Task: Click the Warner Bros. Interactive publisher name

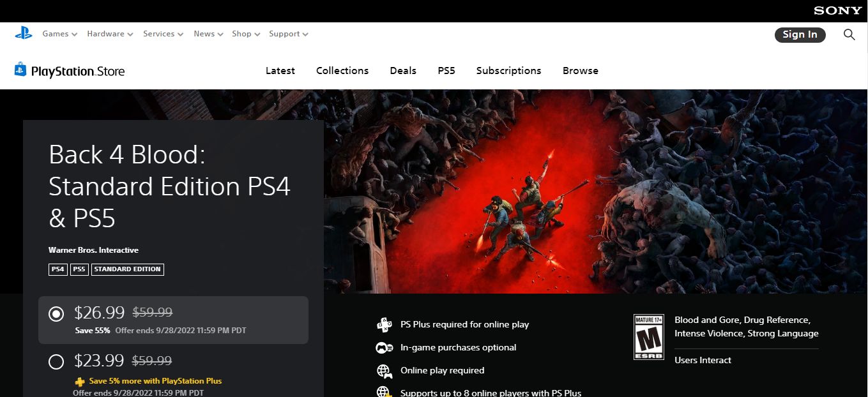Action: coord(93,250)
